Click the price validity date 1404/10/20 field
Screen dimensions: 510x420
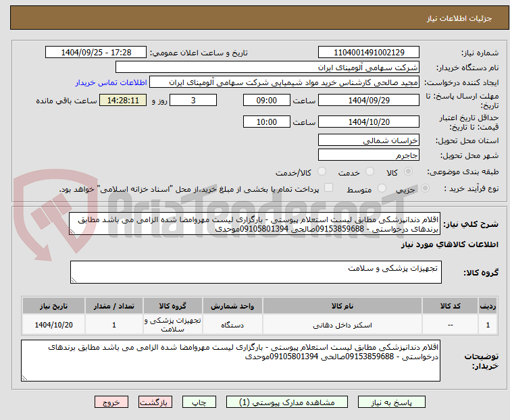(x=369, y=122)
